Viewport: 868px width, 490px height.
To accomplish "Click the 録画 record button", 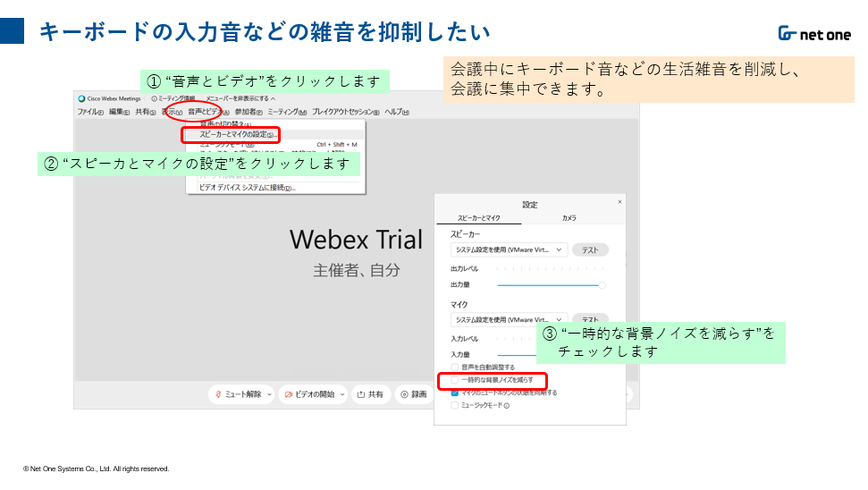I will (x=414, y=394).
